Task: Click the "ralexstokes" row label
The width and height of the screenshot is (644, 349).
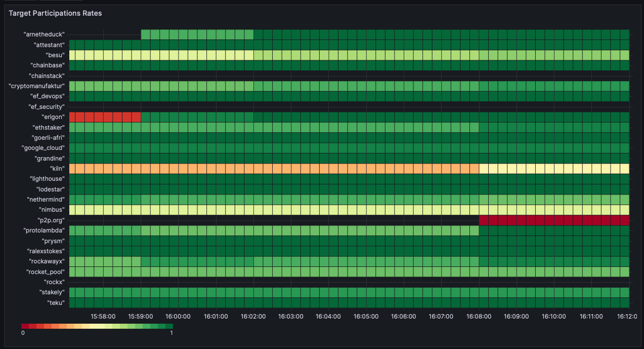Action: click(x=46, y=251)
